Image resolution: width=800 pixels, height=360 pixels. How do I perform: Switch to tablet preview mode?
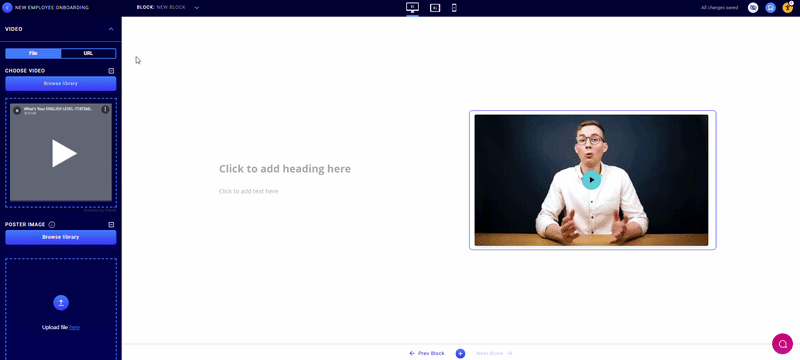[435, 8]
